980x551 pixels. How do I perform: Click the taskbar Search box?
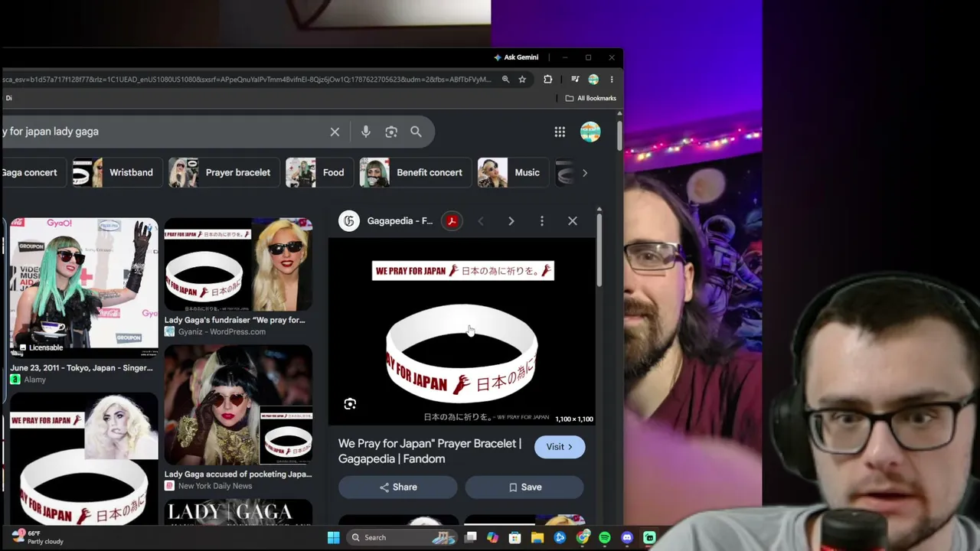[400, 538]
